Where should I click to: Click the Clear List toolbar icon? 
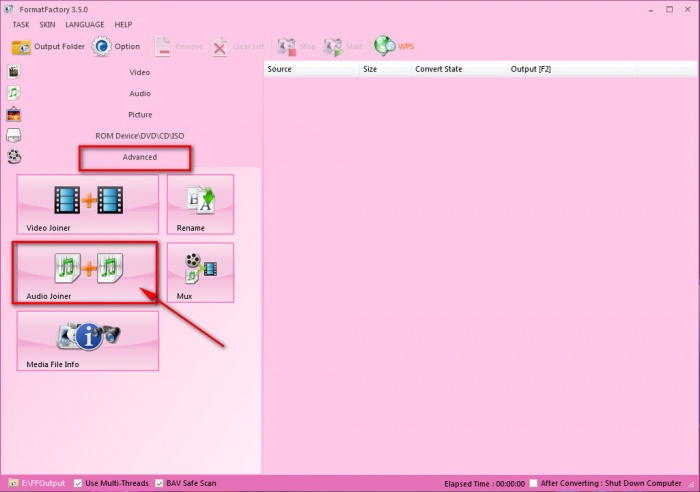tap(219, 46)
